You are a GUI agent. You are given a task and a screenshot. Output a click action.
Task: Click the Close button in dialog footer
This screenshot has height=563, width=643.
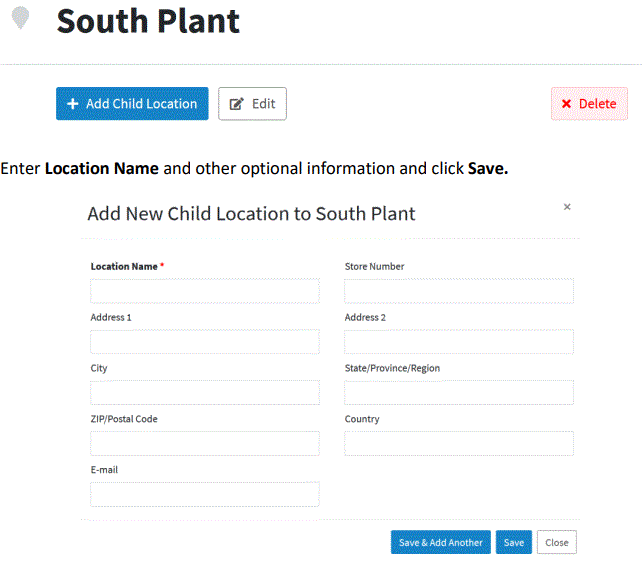tap(557, 542)
